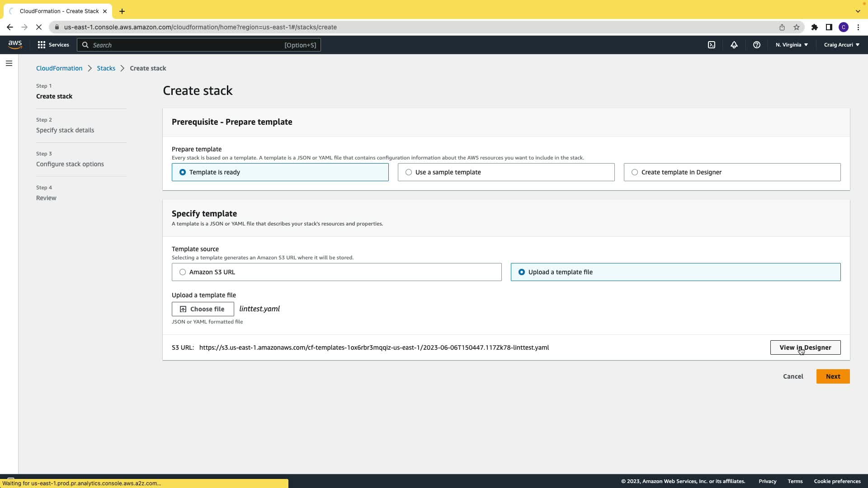Screen dimensions: 868x488
Task: Open the help question mark icon
Action: tap(757, 45)
